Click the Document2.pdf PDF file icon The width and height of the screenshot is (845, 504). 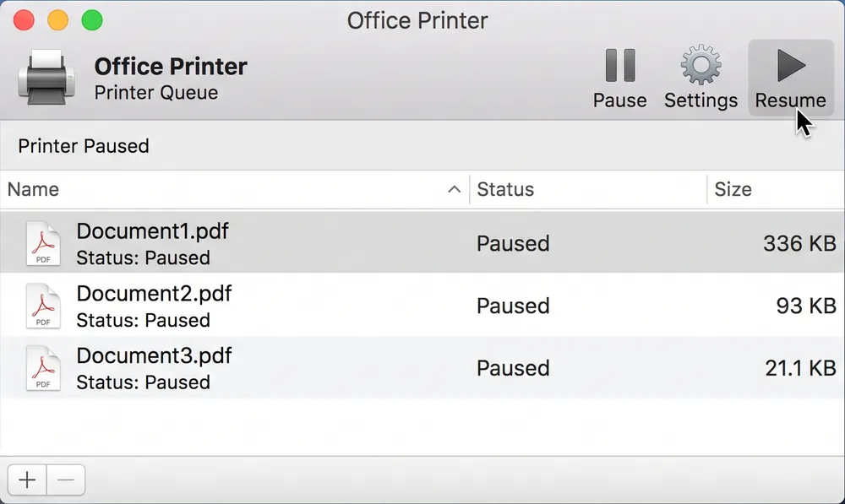tap(43, 306)
